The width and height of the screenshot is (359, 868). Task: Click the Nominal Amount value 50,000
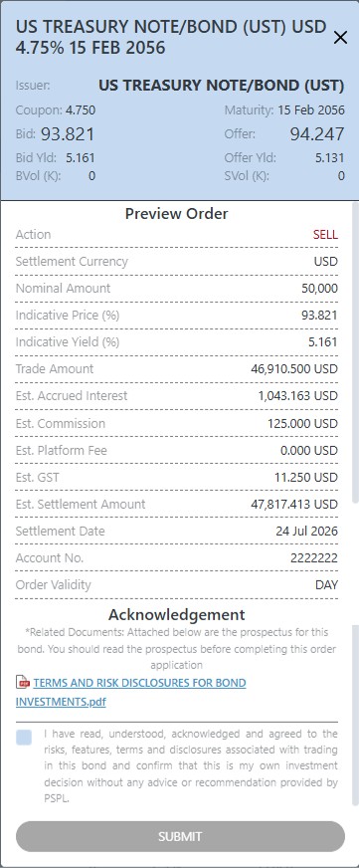tap(320, 288)
